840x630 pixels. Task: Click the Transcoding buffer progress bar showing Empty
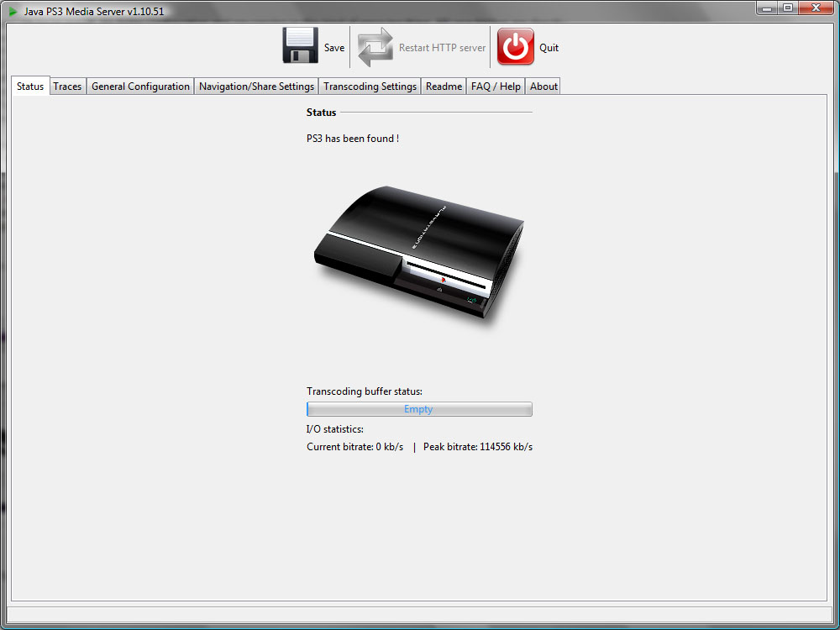click(419, 409)
